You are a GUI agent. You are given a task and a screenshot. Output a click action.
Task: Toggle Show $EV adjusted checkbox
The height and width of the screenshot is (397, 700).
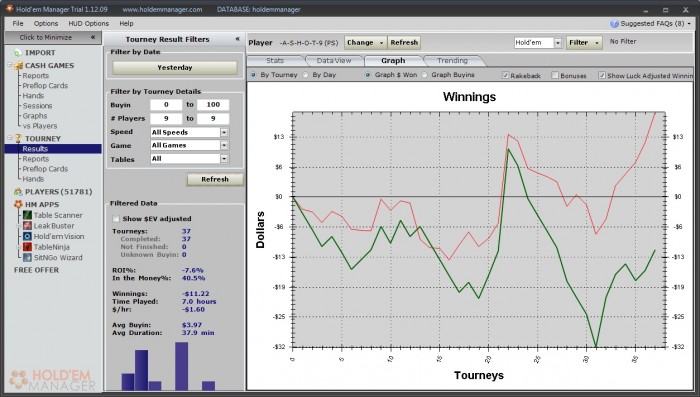[116, 219]
